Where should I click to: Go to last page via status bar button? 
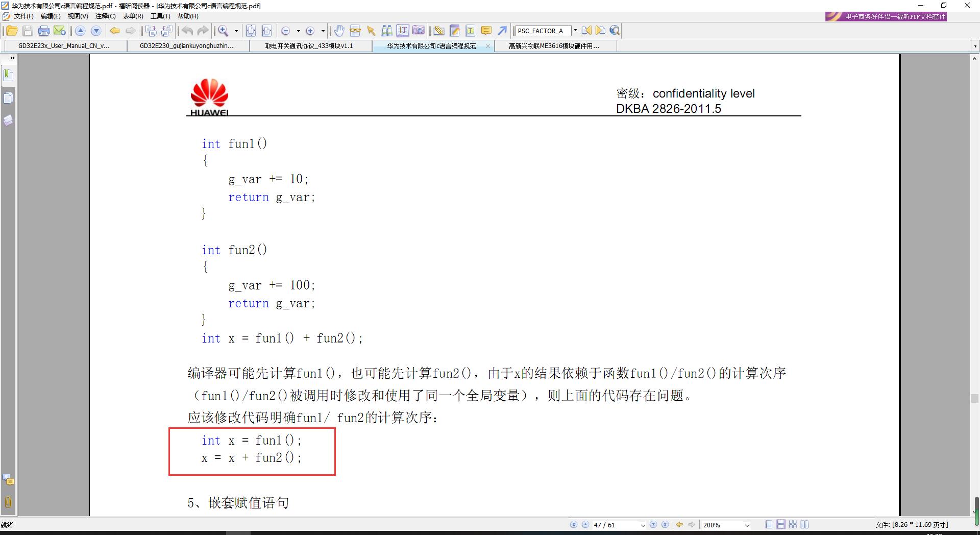point(665,524)
